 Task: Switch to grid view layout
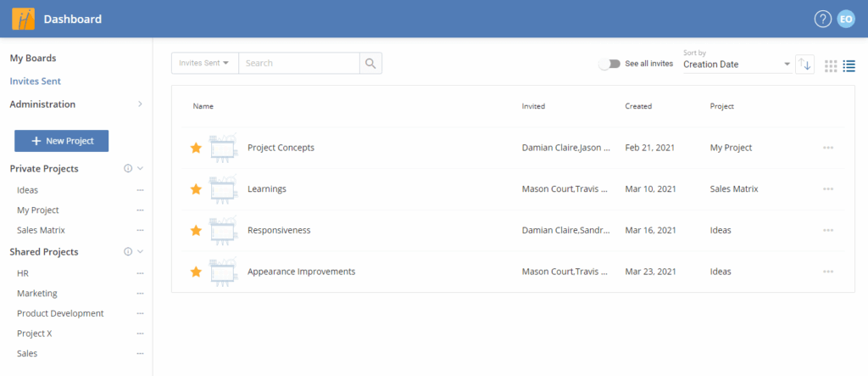(x=831, y=65)
